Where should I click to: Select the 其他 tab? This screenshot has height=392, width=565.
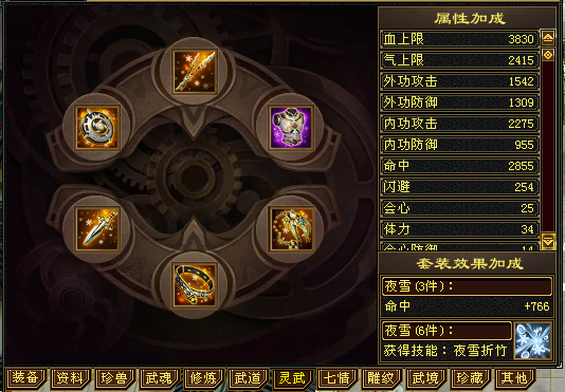point(515,378)
